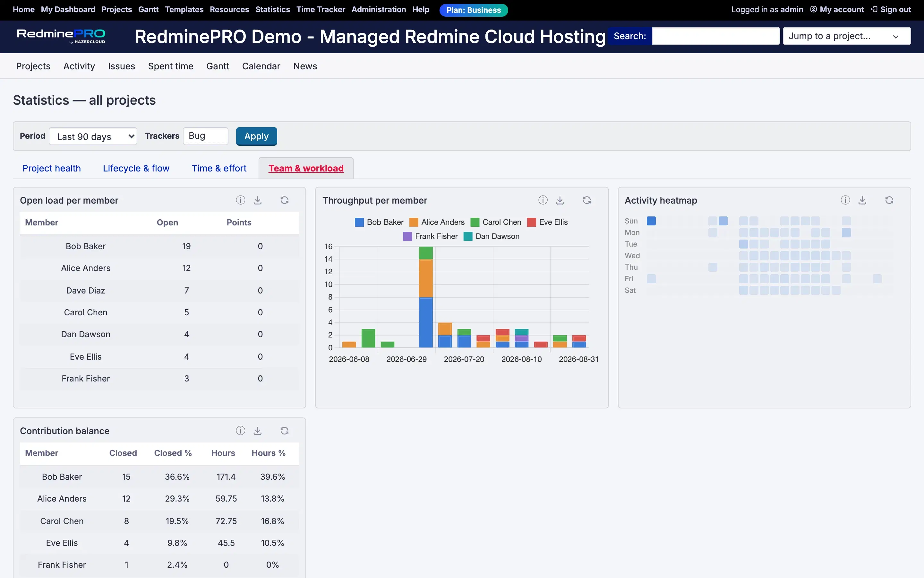The width and height of the screenshot is (924, 578).
Task: Download Throughput per member chart
Action: click(560, 200)
